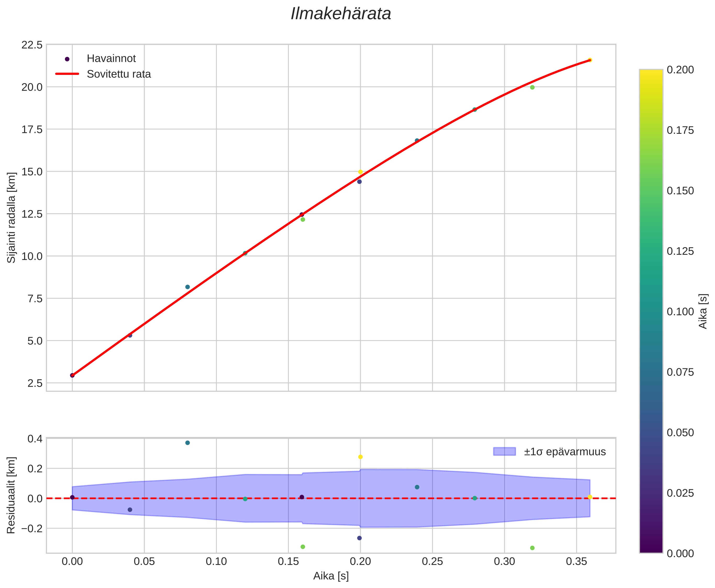Click the Sijainti radalla [km] axis label
The height and width of the screenshot is (588, 715).
[x=12, y=218]
